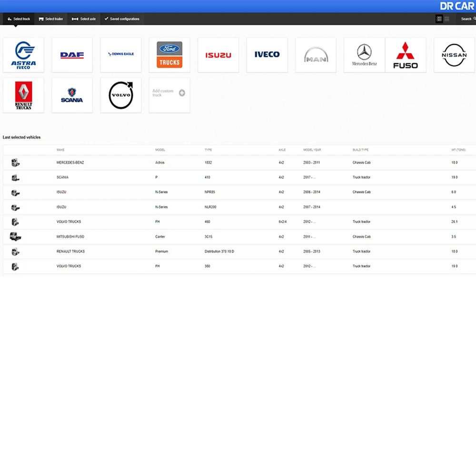Click the NPR85 type cell

[210, 192]
